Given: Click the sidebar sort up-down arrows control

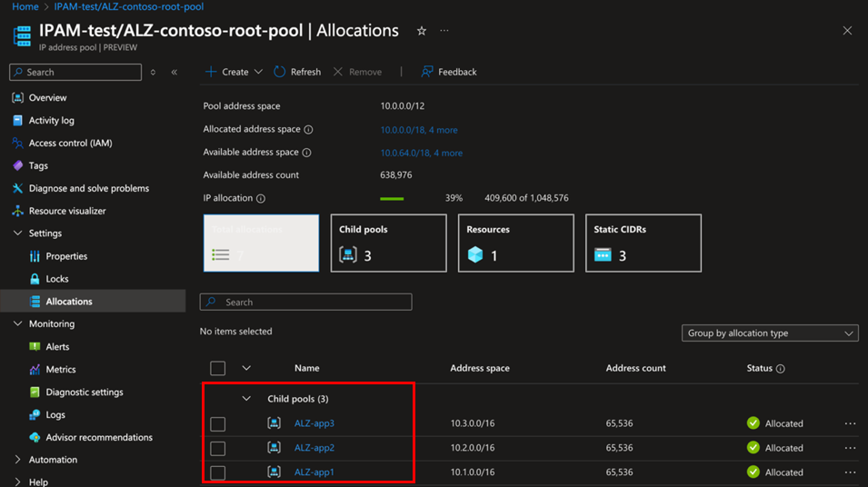Looking at the screenshot, I should coord(153,72).
